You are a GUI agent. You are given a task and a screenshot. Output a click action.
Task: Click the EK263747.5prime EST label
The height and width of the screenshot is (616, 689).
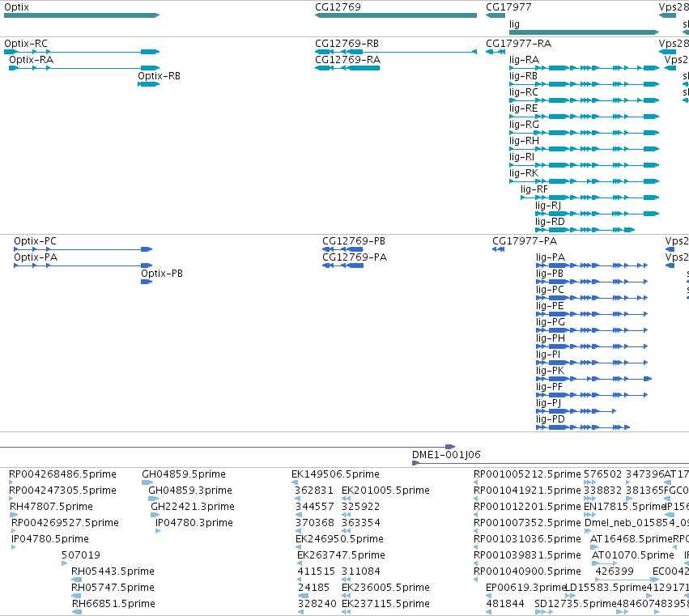coord(342,555)
